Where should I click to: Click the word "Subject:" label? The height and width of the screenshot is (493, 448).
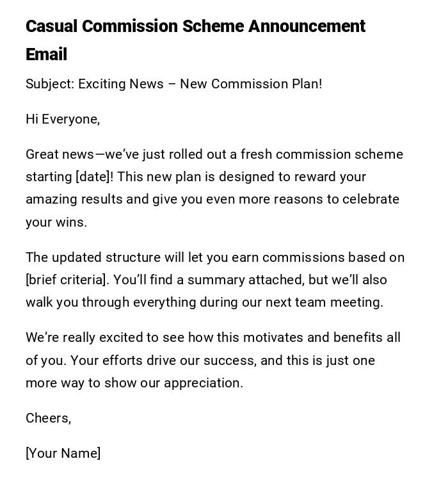click(50, 84)
